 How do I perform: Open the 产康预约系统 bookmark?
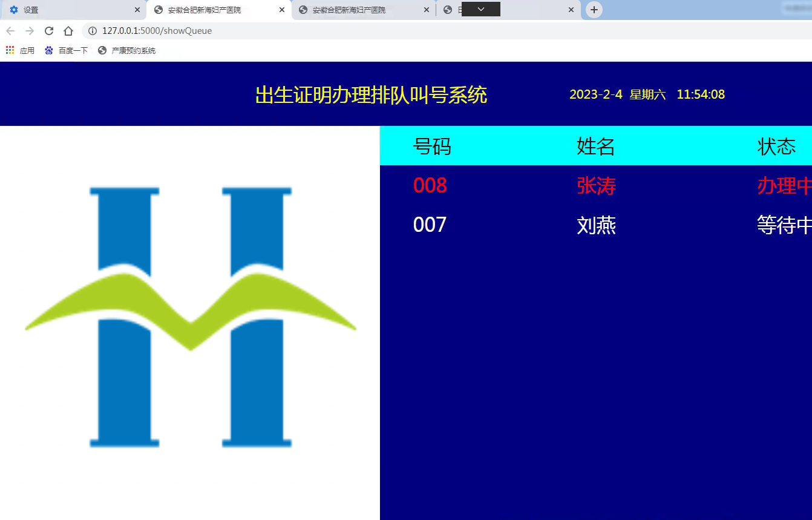pos(127,51)
